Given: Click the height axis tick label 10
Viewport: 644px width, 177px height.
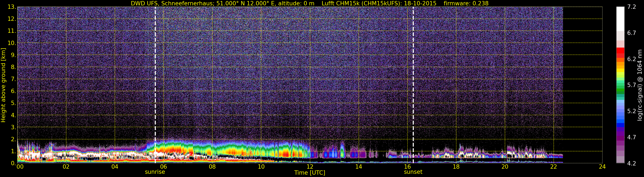Looking at the screenshot, I should tap(12, 43).
